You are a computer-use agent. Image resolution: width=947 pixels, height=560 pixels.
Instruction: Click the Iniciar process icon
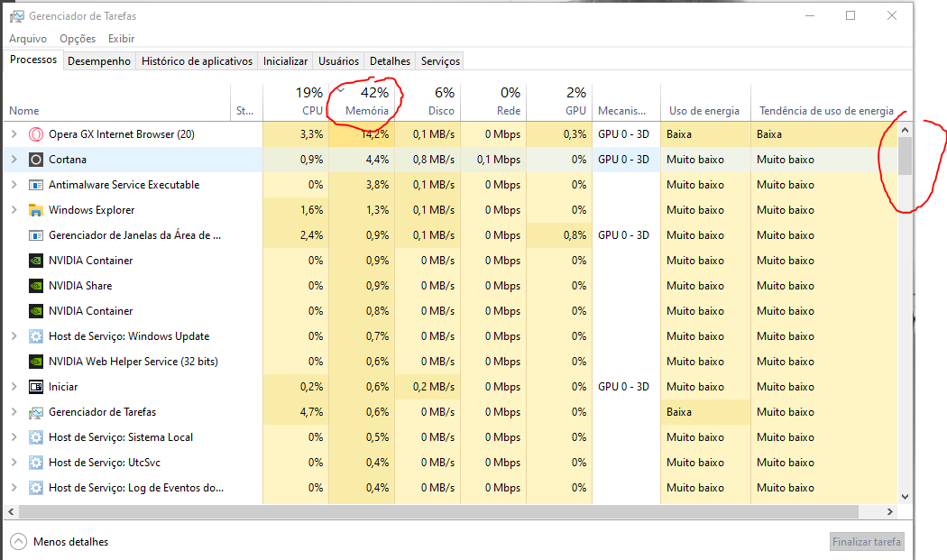pos(36,387)
